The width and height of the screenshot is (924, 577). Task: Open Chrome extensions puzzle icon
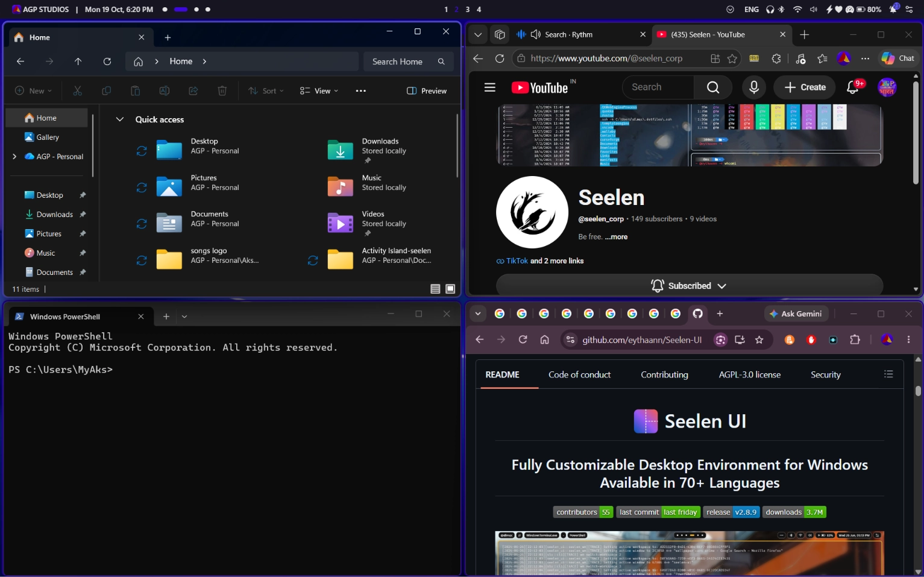[x=855, y=340]
